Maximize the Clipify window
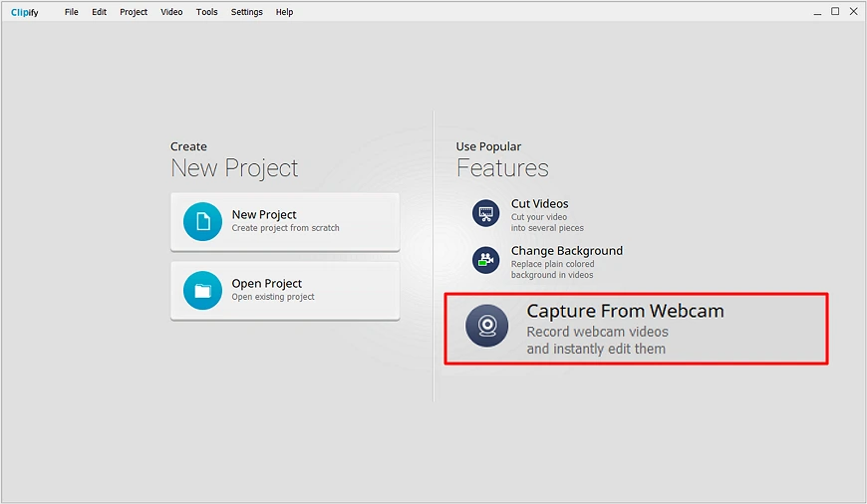The image size is (867, 504). (x=835, y=11)
